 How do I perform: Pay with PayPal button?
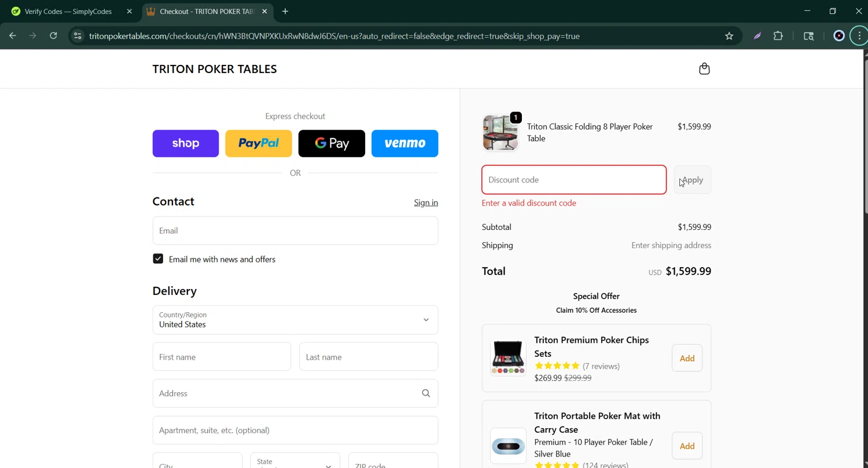point(259,144)
